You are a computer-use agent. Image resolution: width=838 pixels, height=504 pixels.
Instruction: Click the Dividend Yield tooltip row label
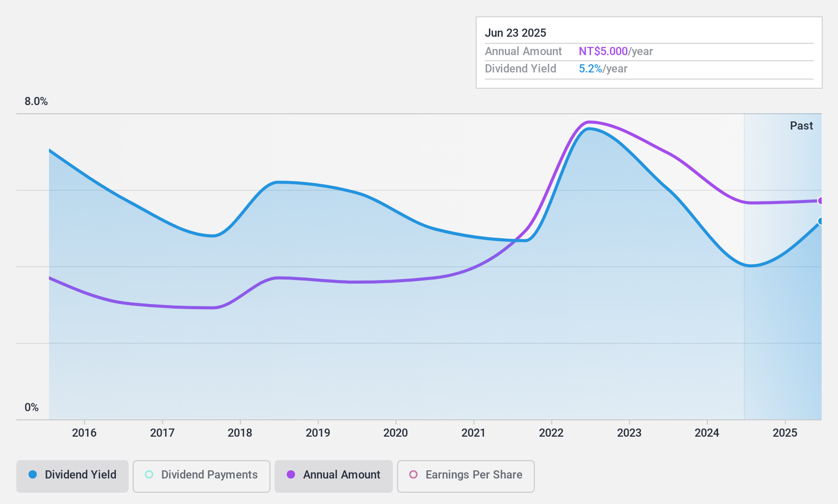tap(521, 69)
